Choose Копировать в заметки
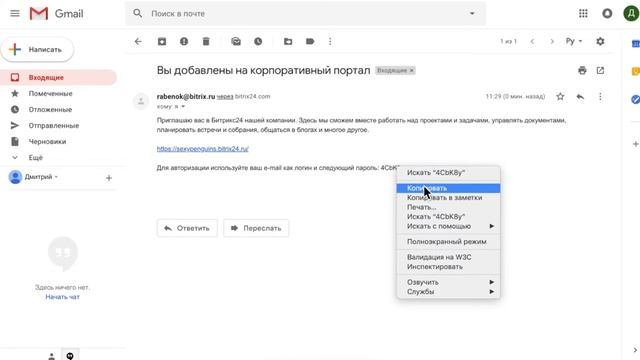 (448, 198)
